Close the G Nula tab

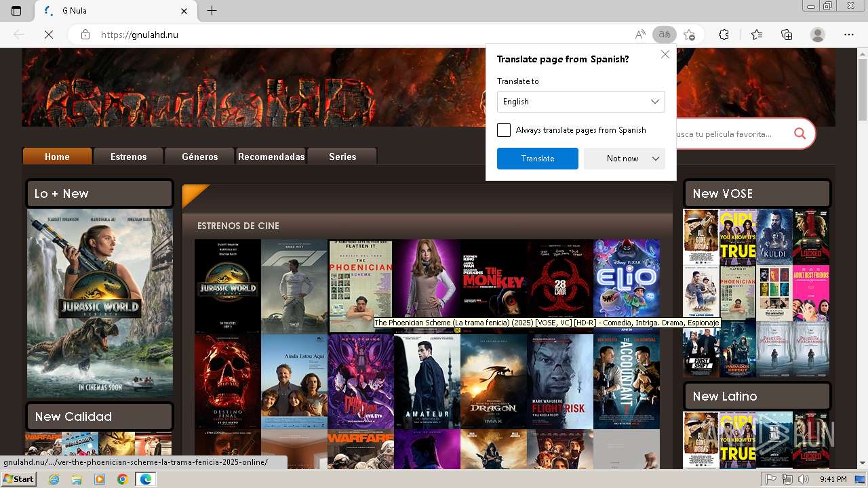click(x=184, y=11)
